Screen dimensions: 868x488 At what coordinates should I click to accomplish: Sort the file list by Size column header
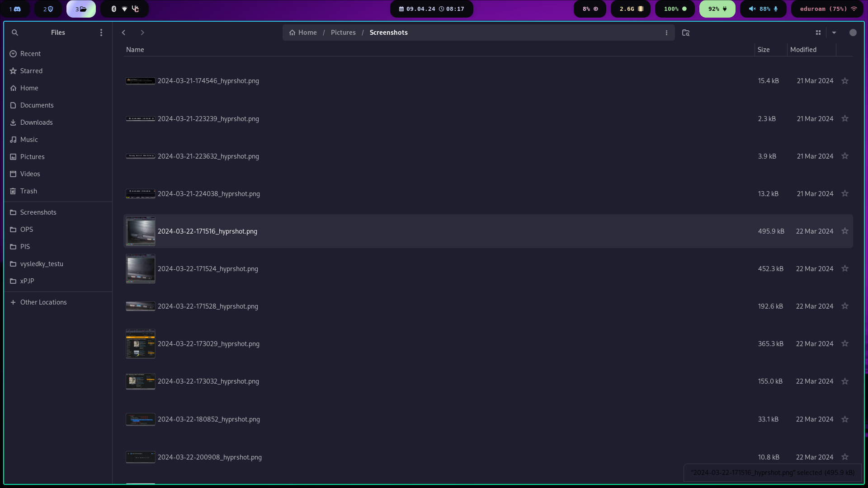click(764, 50)
